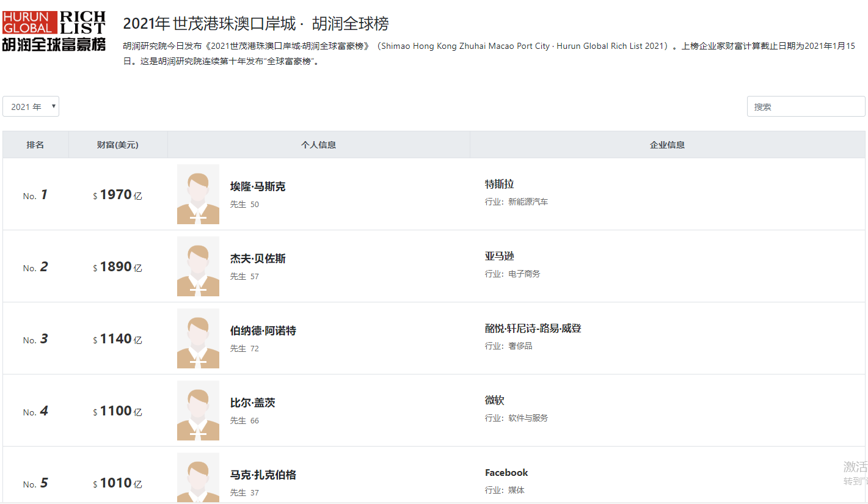Viewport: 868px width, 504px height.
Task: Click the text 先生 72
Action: click(x=244, y=348)
